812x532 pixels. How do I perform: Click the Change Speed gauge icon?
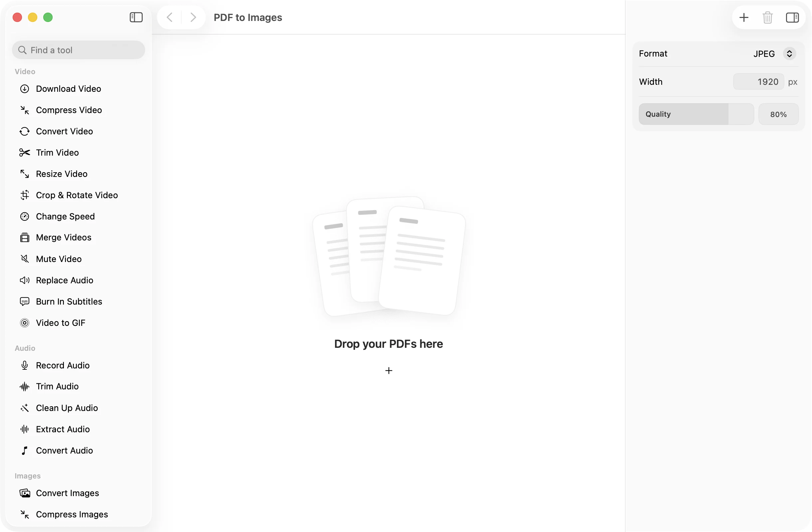(x=25, y=216)
